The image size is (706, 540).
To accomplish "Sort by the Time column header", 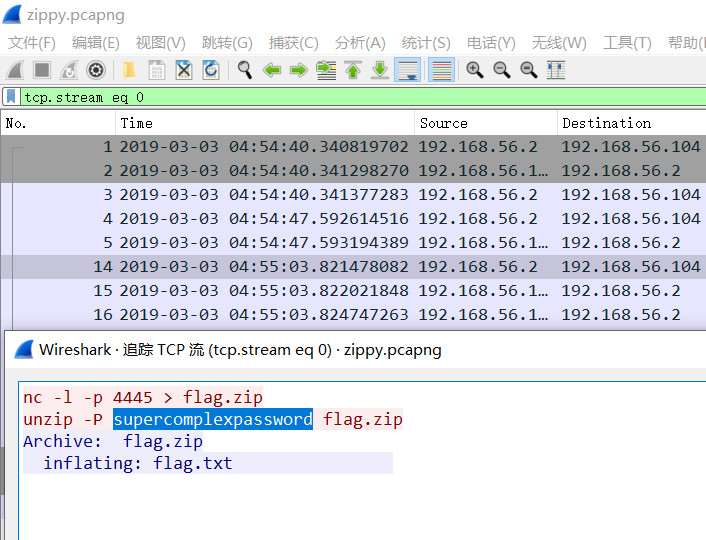I will coord(265,123).
